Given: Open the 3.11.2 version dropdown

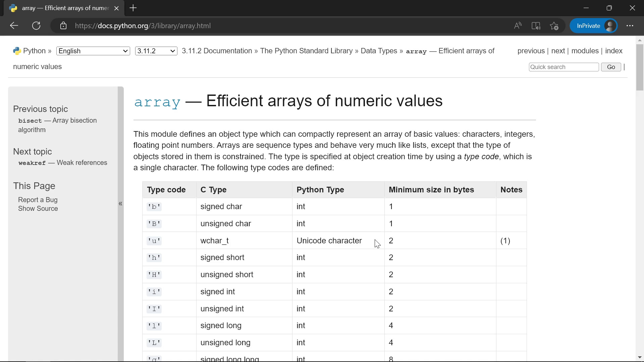Looking at the screenshot, I should (x=156, y=51).
